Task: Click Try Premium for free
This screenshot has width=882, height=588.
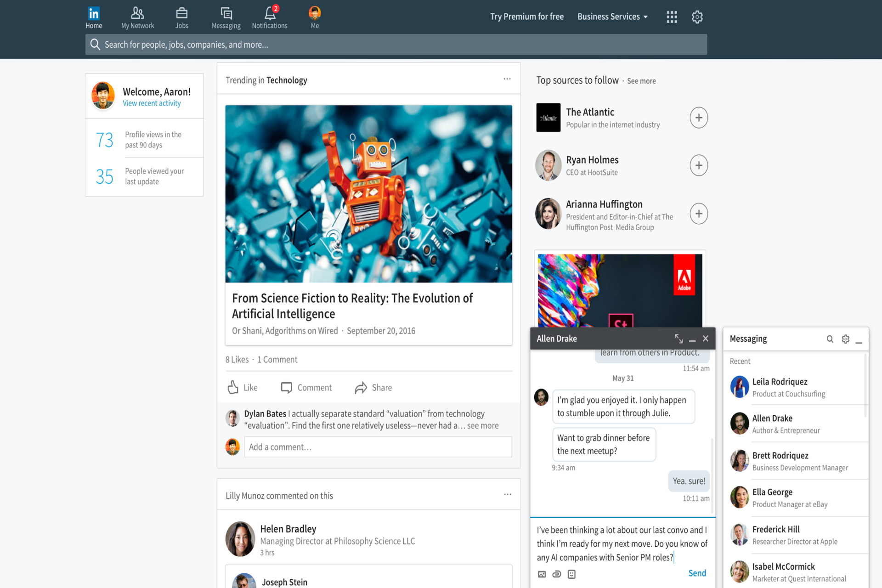Action: point(527,17)
